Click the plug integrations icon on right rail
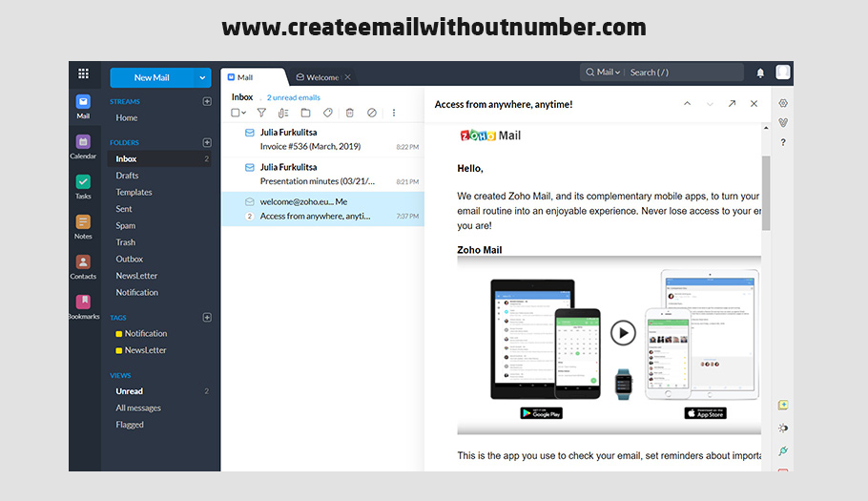868x501 pixels. point(783,451)
